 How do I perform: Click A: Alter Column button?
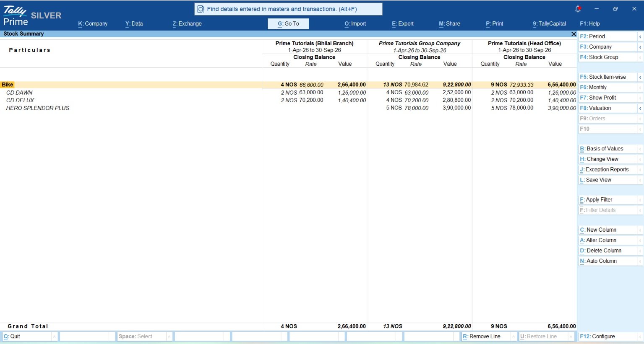click(x=607, y=241)
